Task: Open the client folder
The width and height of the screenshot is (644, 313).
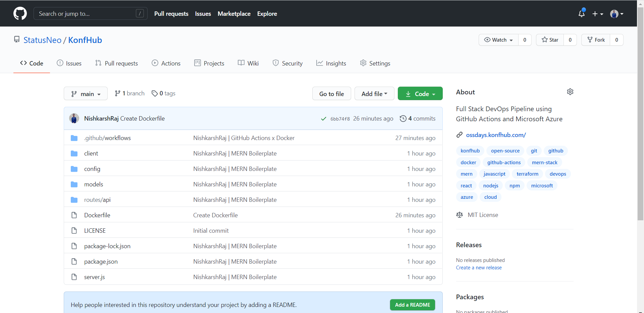Action: point(91,153)
